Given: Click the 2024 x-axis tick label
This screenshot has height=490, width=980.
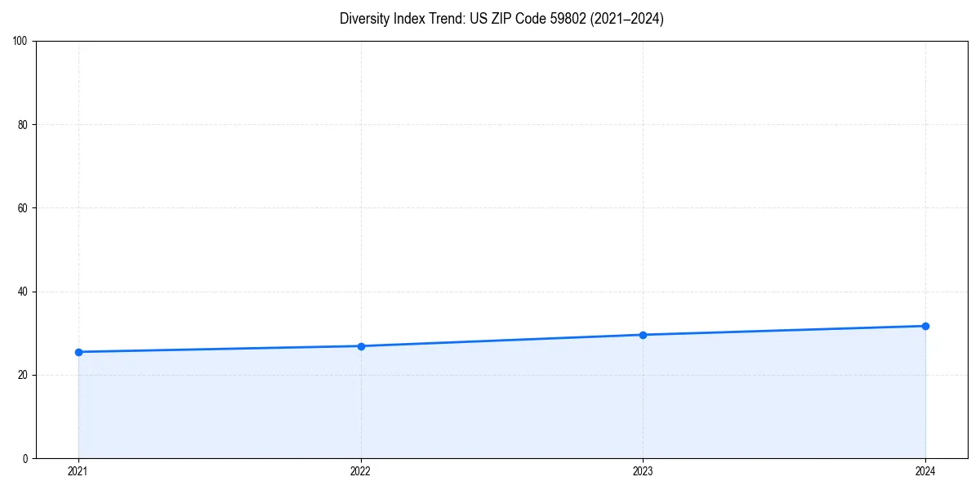Looking at the screenshot, I should pos(925,470).
